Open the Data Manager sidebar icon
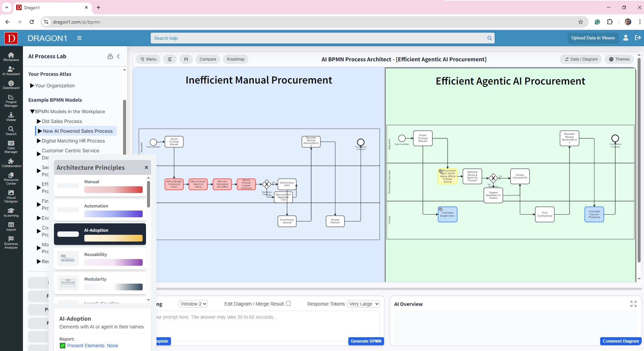This screenshot has width=644, height=351. click(x=11, y=147)
